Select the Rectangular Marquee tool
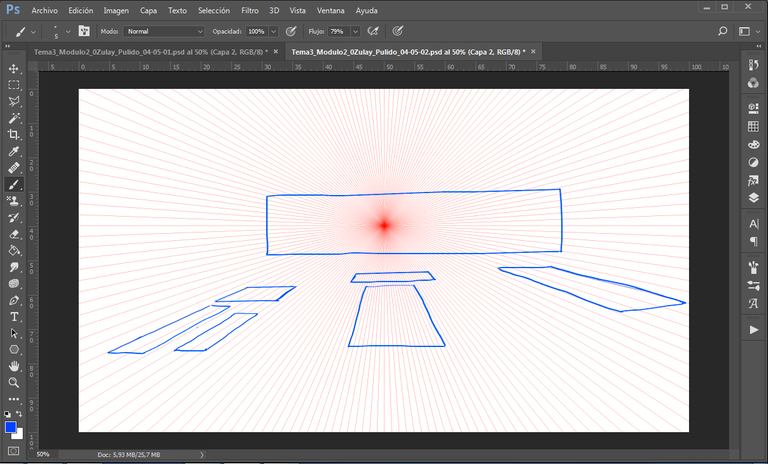Viewport: 768px width, 464px height. click(x=13, y=85)
